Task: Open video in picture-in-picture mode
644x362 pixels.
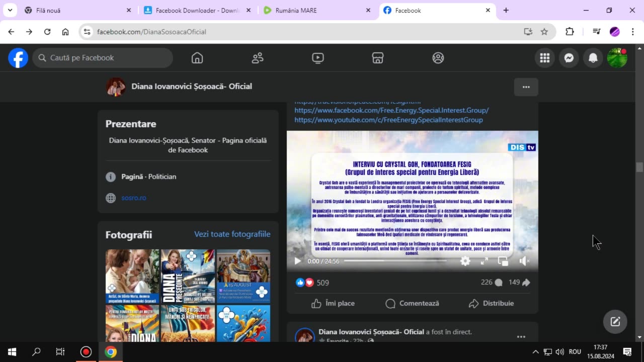Action: tap(503, 261)
